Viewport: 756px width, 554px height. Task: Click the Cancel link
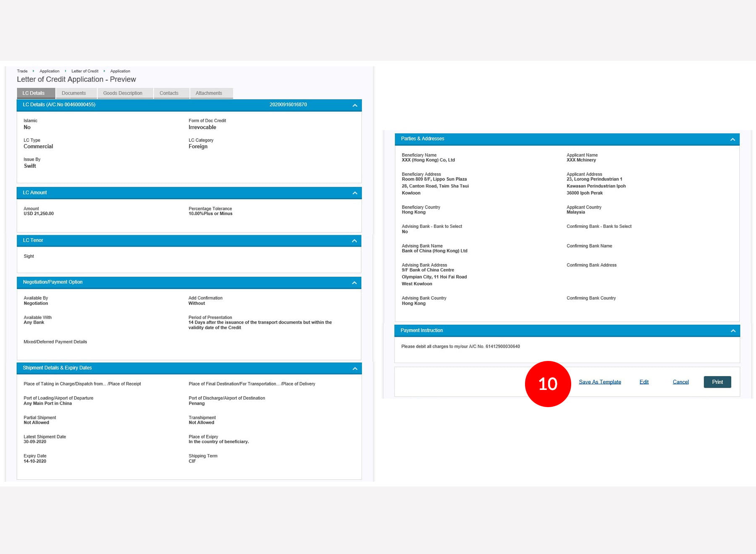[x=680, y=382]
